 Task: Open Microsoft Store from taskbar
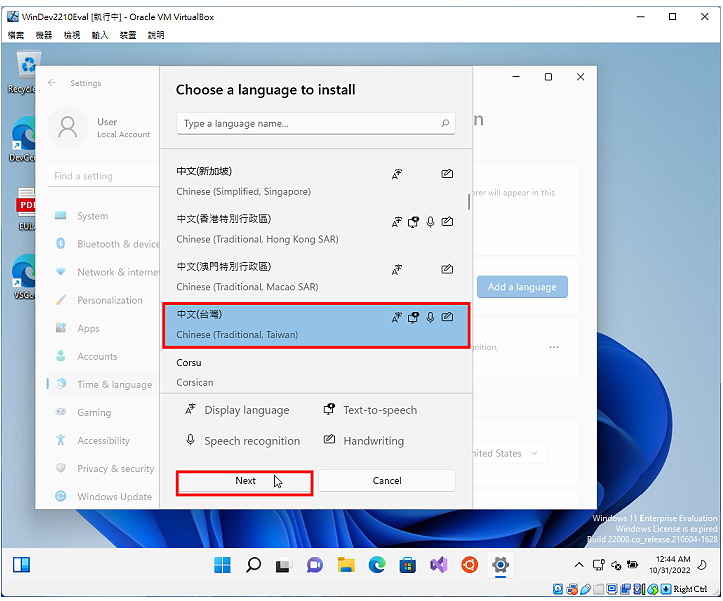point(408,565)
